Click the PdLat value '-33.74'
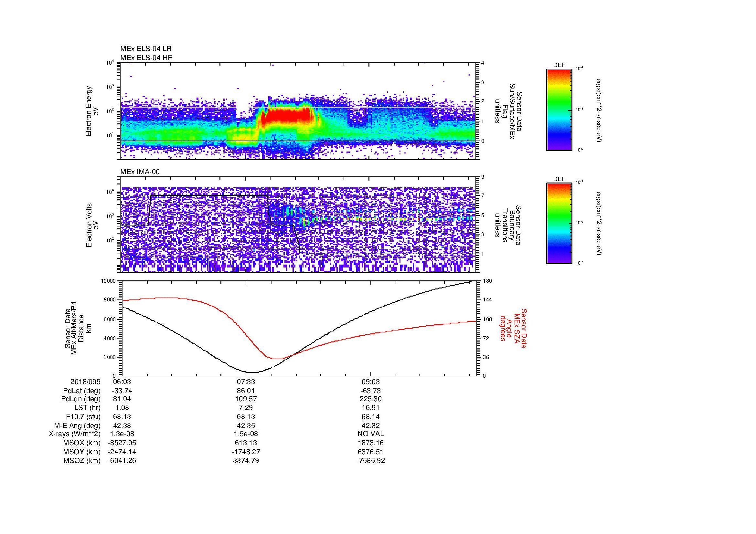 coord(122,391)
